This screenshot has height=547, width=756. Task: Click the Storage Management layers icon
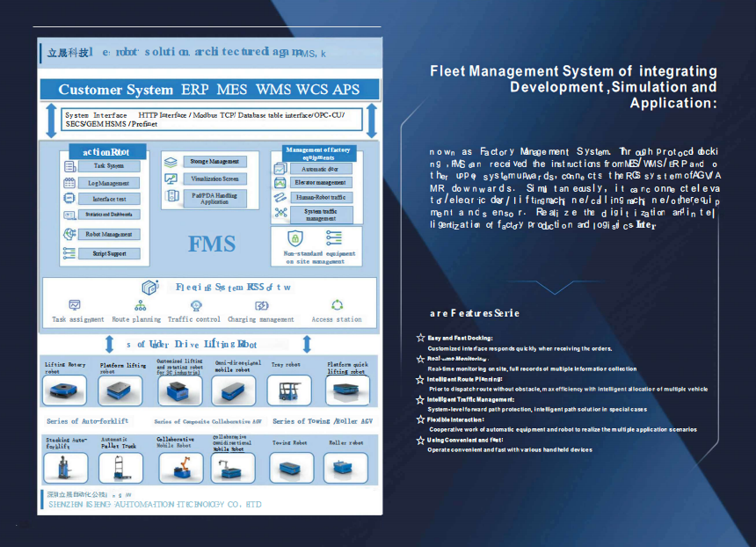[x=171, y=161]
